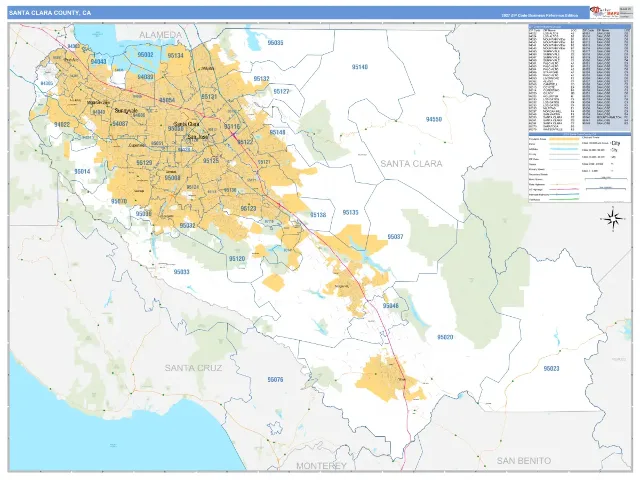
Task: Click ZIP code 95046
Action: point(391,306)
